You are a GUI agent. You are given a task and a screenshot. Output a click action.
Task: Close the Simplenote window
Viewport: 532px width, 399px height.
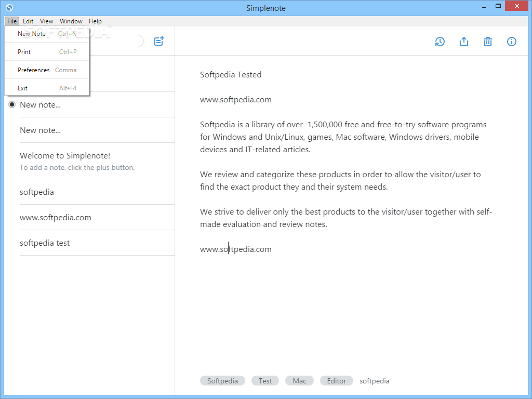[517, 6]
